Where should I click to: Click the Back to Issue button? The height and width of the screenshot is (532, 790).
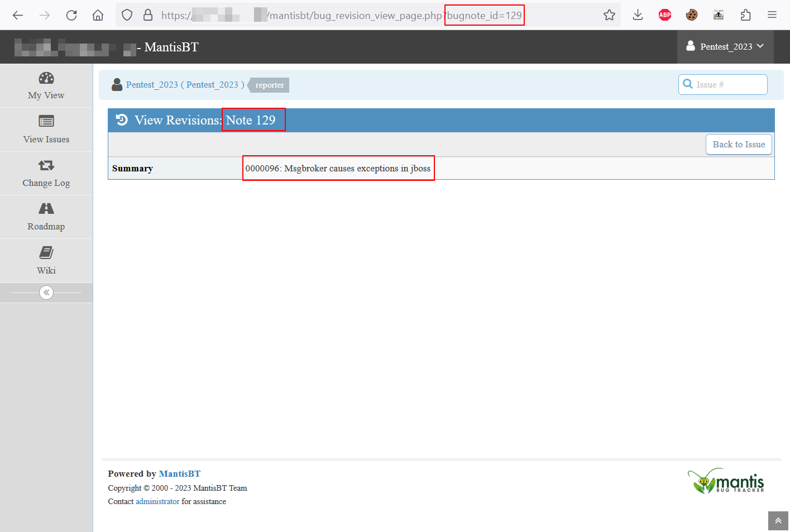pos(738,145)
